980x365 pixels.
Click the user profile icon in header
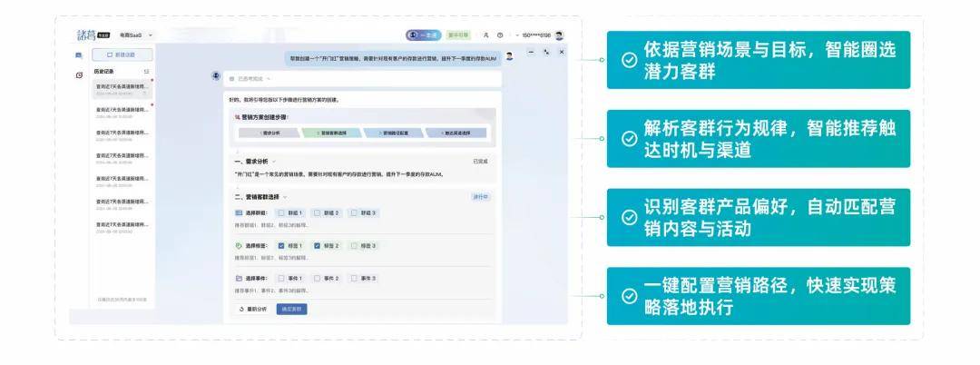click(x=485, y=35)
